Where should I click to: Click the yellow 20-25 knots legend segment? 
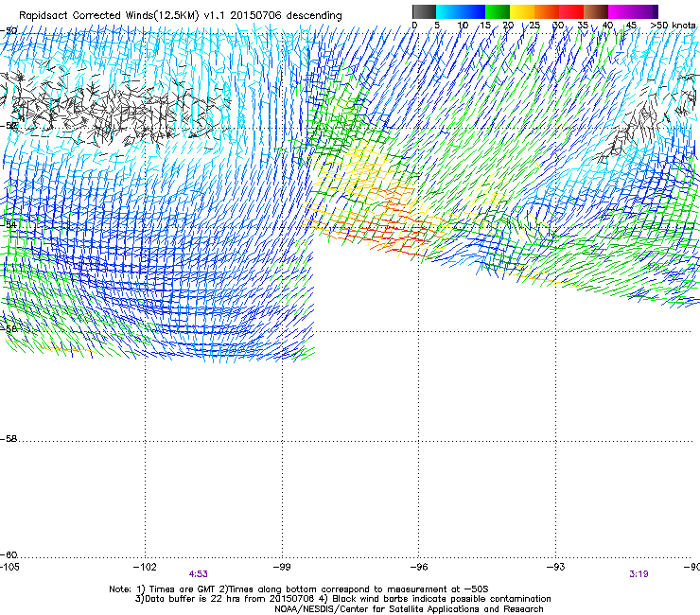pos(522,11)
